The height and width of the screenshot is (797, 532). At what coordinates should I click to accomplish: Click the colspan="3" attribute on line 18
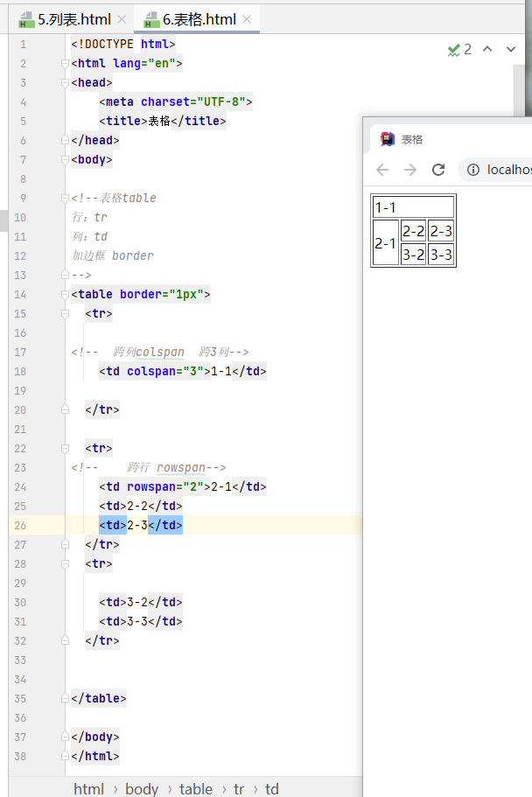pos(165,372)
